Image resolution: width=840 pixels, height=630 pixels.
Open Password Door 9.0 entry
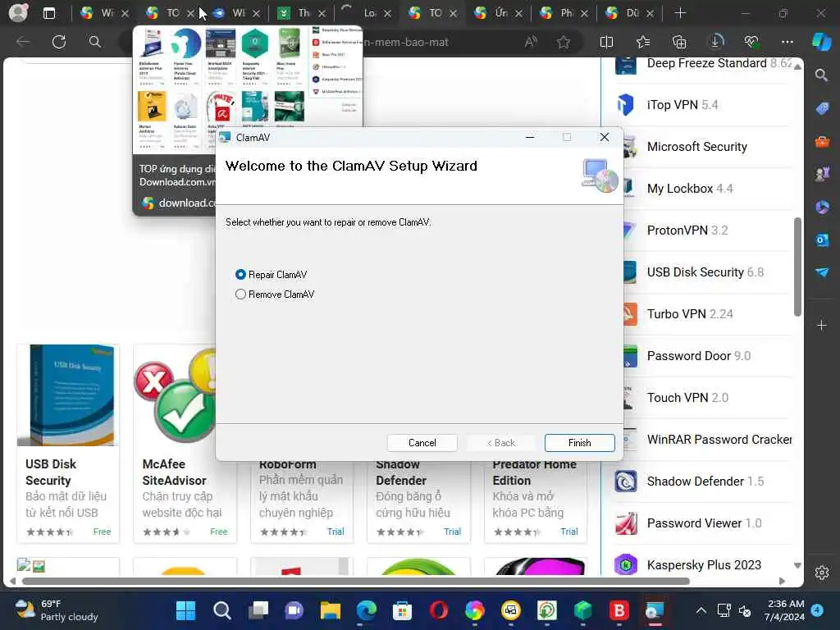coord(699,356)
